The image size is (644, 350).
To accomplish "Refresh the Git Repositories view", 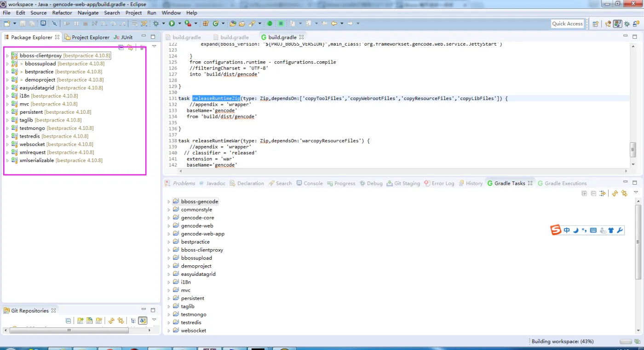I will 111,321.
